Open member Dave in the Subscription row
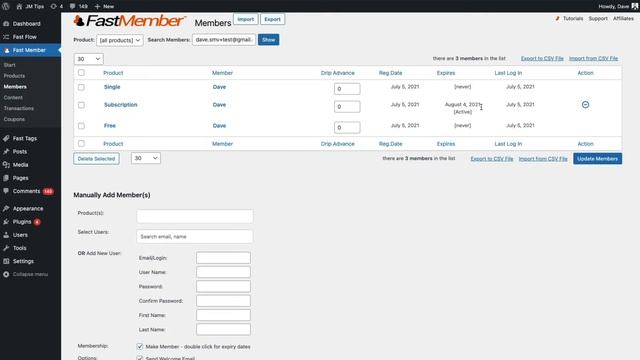Viewport: 640px width, 360px height. pos(219,105)
